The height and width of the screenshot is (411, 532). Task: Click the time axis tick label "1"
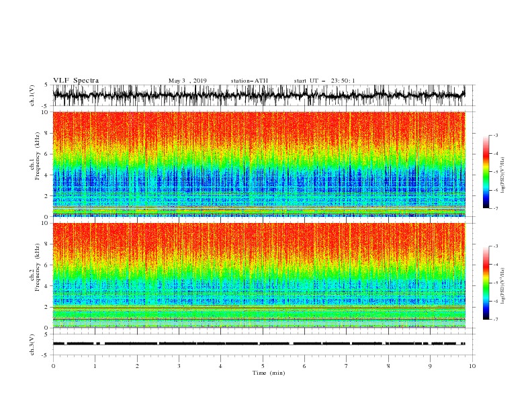click(95, 366)
